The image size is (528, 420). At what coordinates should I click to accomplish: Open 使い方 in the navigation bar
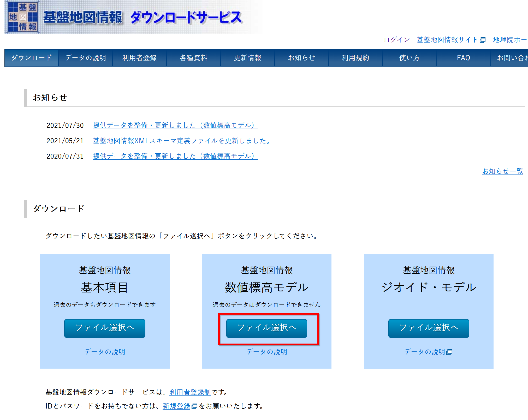[x=410, y=58]
